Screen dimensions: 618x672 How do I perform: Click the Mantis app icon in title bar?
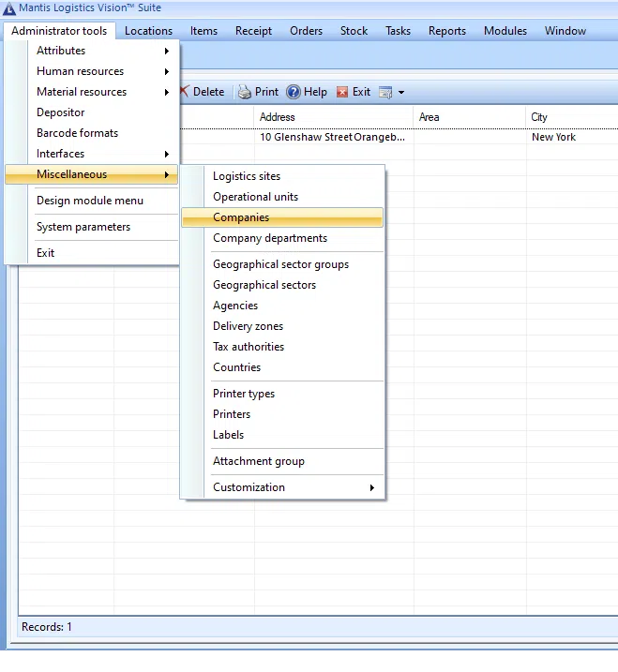coord(9,7)
